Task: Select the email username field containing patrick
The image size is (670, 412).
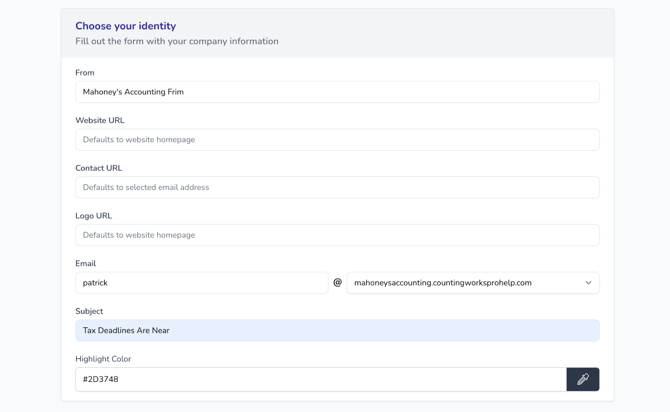Action: pyautogui.click(x=201, y=283)
